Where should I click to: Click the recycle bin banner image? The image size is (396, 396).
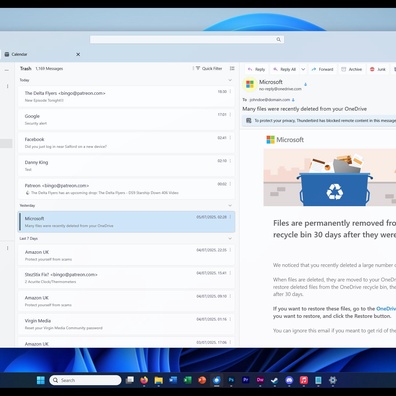330,177
